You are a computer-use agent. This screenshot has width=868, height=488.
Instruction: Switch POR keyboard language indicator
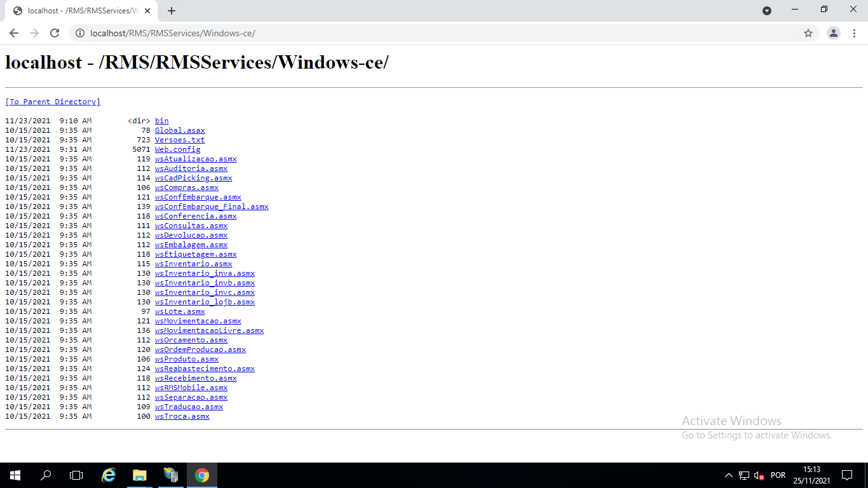click(x=778, y=475)
